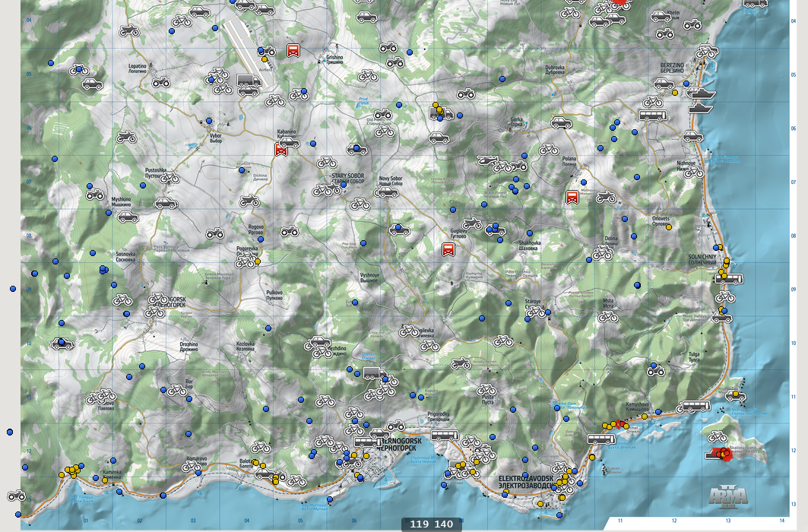
Task: Click the Lopatino village label
Action: 138,68
